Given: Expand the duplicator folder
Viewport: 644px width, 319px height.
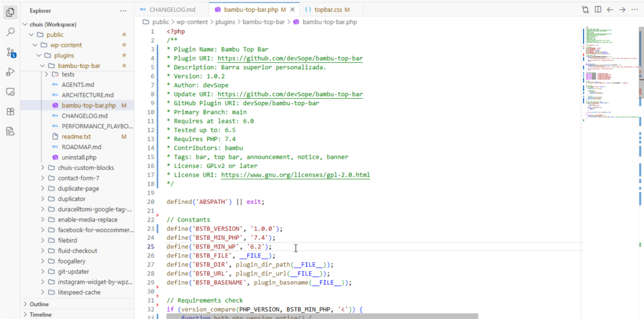Looking at the screenshot, I should 43,199.
